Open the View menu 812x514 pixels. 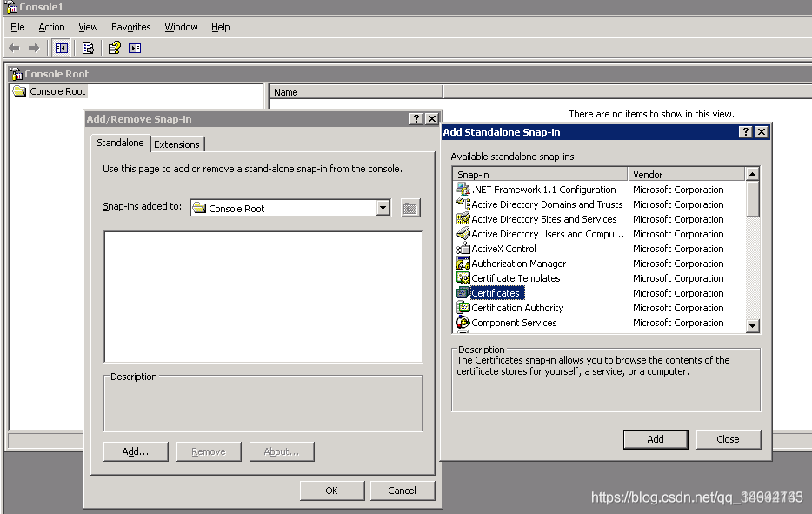(88, 27)
